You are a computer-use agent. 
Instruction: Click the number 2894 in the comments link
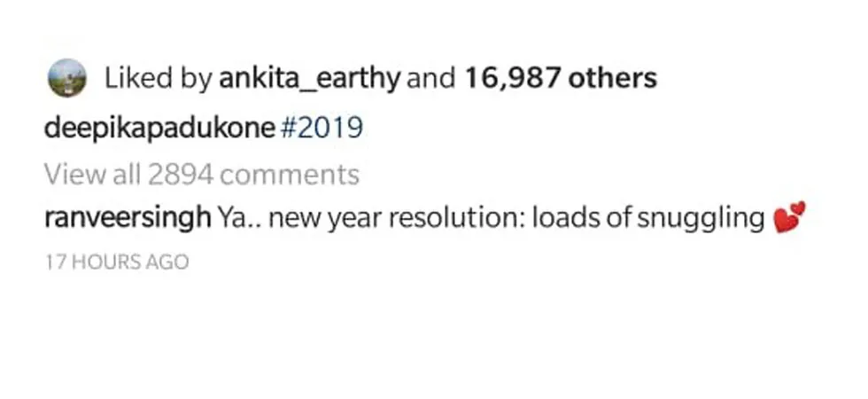click(x=181, y=175)
